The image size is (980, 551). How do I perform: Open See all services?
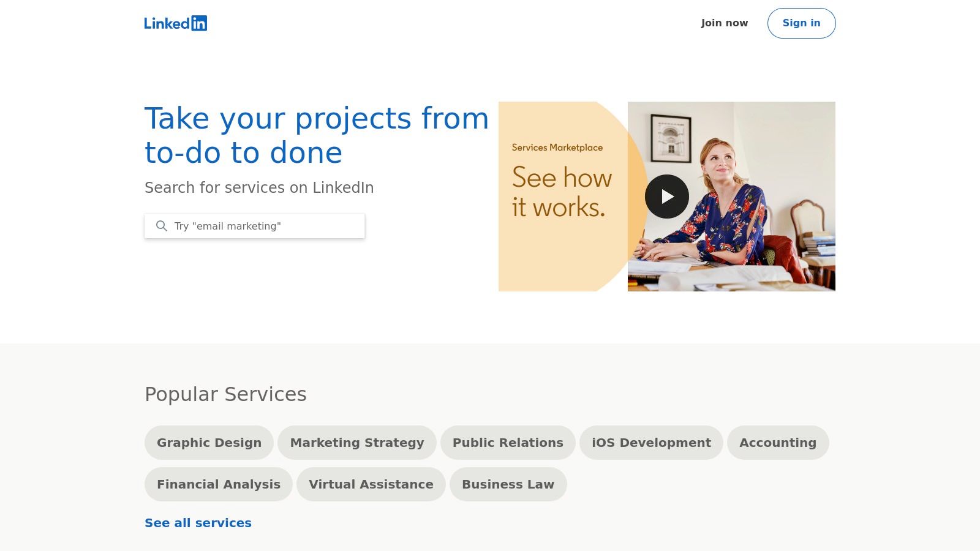coord(198,523)
